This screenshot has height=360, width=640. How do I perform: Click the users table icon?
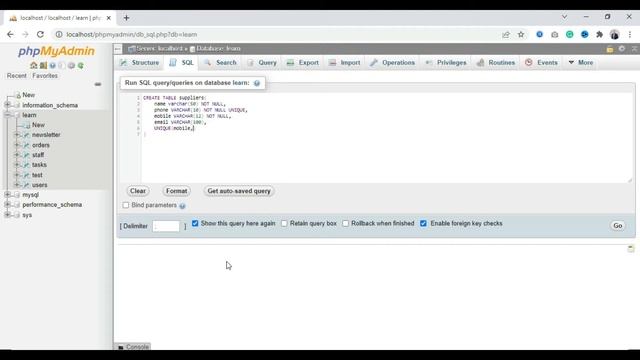click(27, 185)
